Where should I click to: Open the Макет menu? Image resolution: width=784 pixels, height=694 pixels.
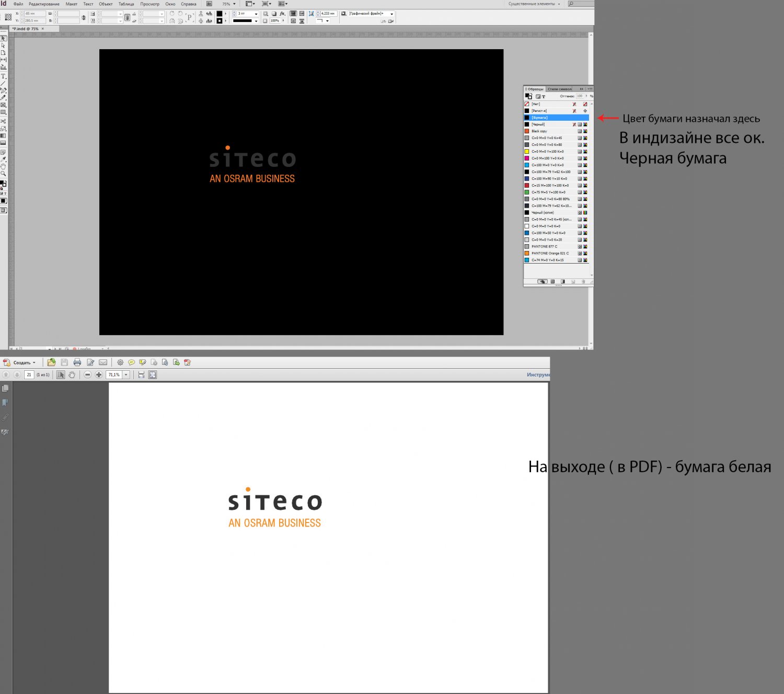pyautogui.click(x=72, y=4)
